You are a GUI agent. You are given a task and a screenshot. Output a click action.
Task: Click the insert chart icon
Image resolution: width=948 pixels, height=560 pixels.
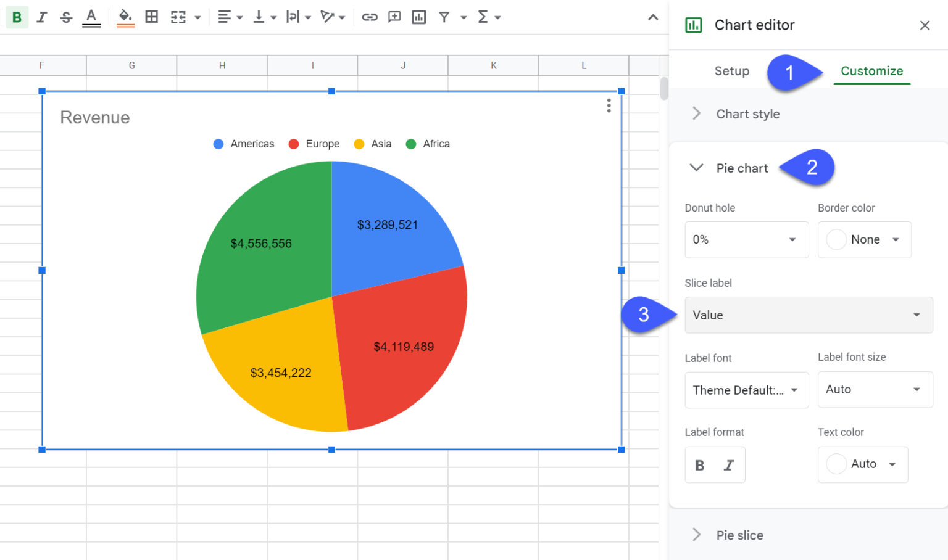pos(419,17)
